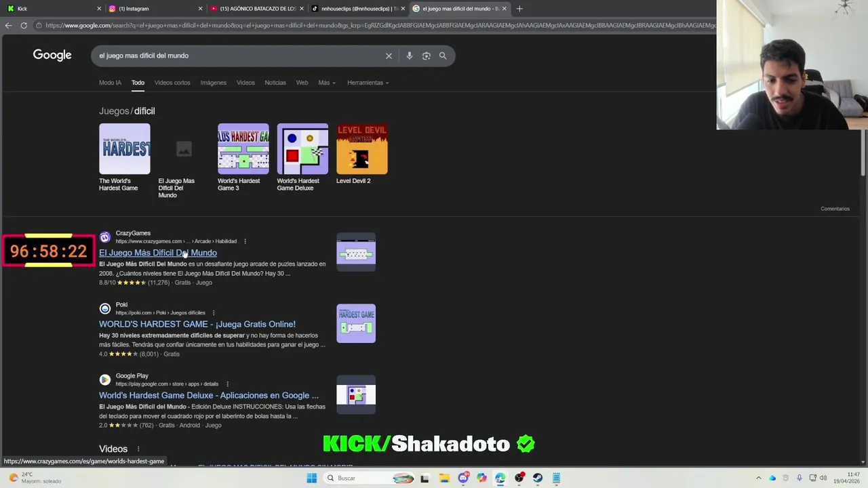Open World's Hardest Game 3 card
The height and width of the screenshot is (488, 868).
pos(243,157)
